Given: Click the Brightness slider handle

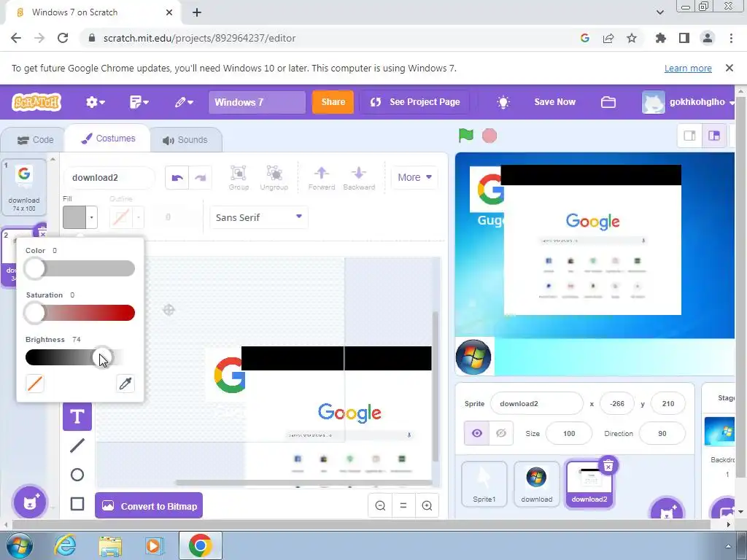Looking at the screenshot, I should [102, 357].
